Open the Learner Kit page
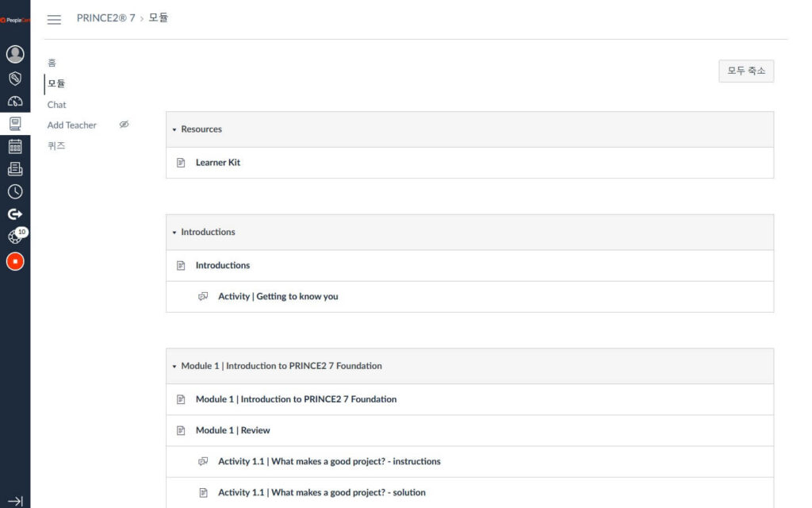 218,162
